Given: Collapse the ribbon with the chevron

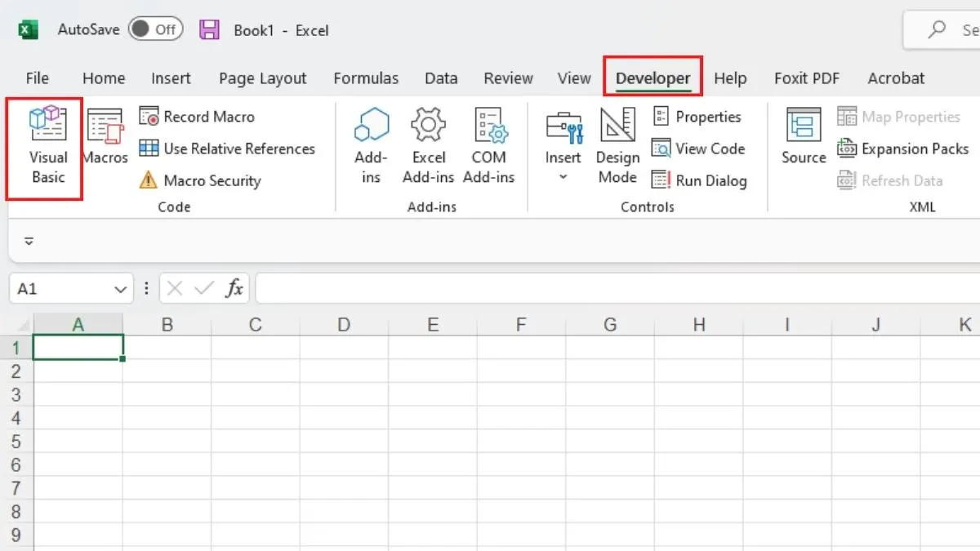Looking at the screenshot, I should [29, 241].
